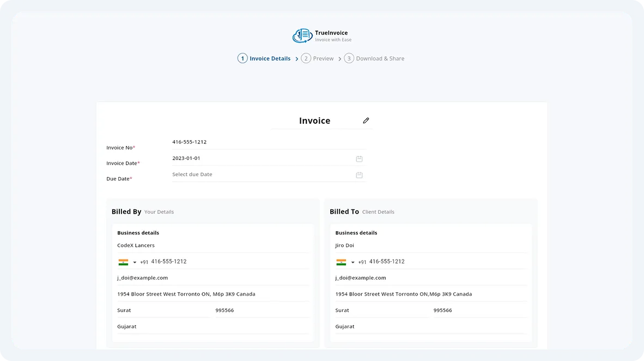644x361 pixels.
Task: Click the chevron between Invoice Details and Preview
Action: [296, 59]
